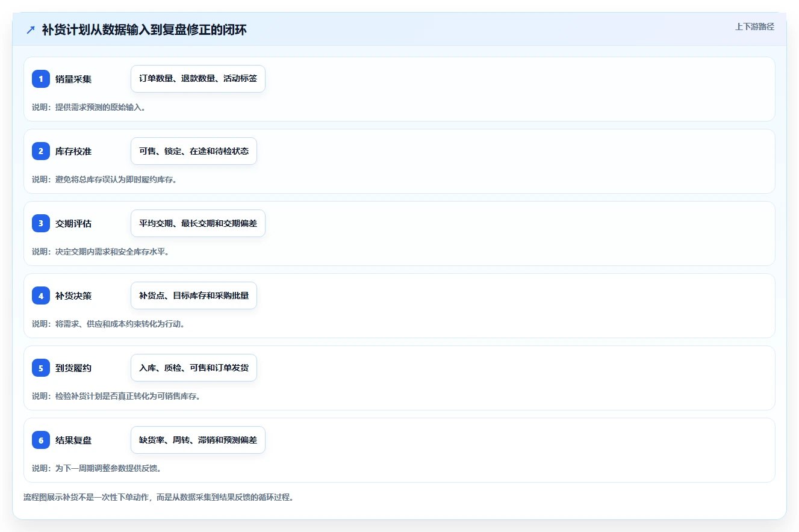The image size is (799, 532).
Task: Click the note 提供需求预测的原始输入
Action: pyautogui.click(x=89, y=107)
